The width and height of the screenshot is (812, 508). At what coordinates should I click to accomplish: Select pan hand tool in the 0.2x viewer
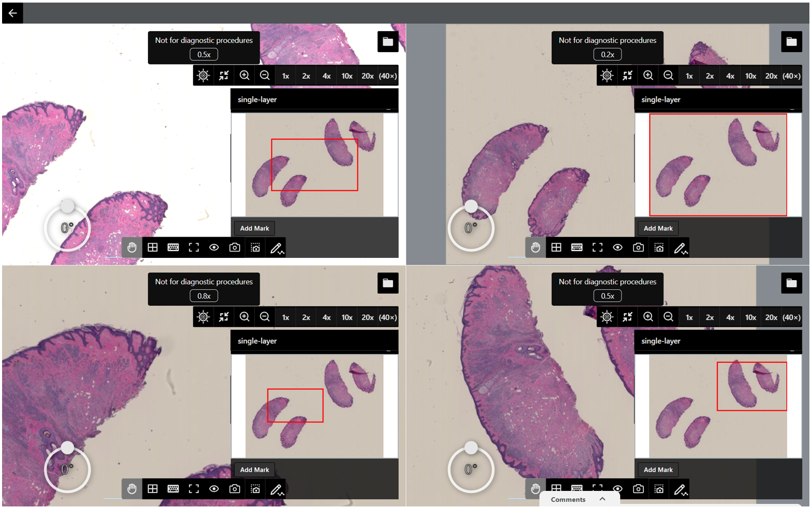[535, 248]
